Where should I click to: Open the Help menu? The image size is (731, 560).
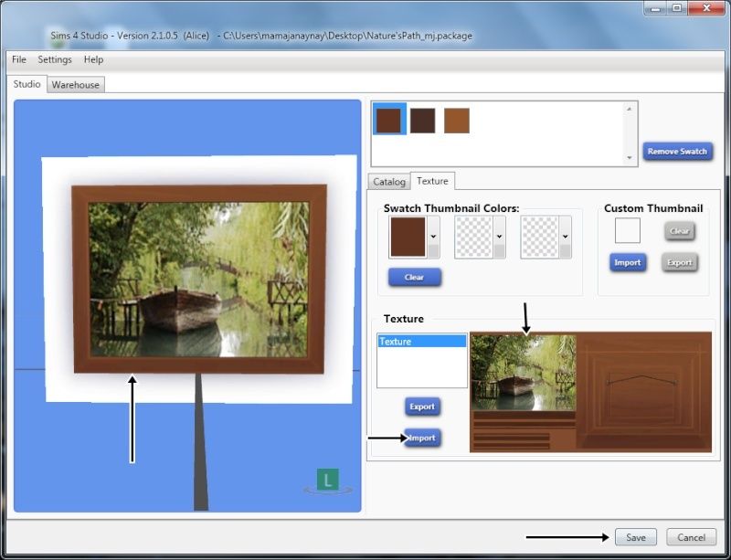(94, 59)
